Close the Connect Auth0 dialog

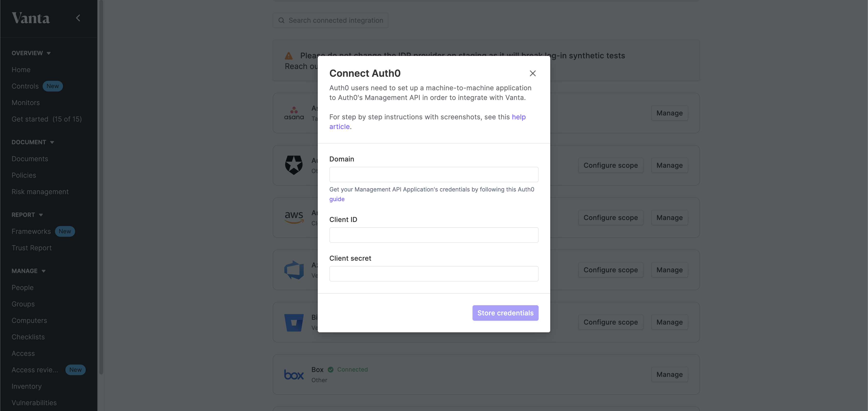click(532, 73)
